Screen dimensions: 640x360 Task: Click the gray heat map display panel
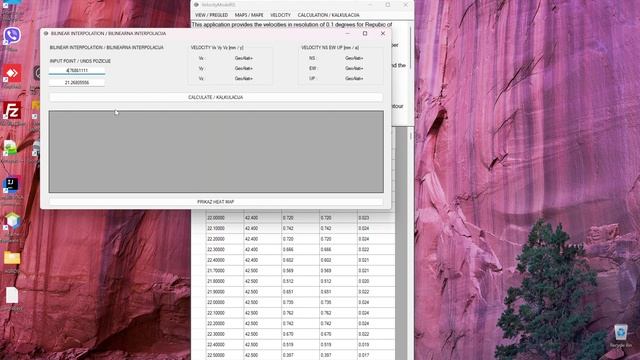coord(216,151)
